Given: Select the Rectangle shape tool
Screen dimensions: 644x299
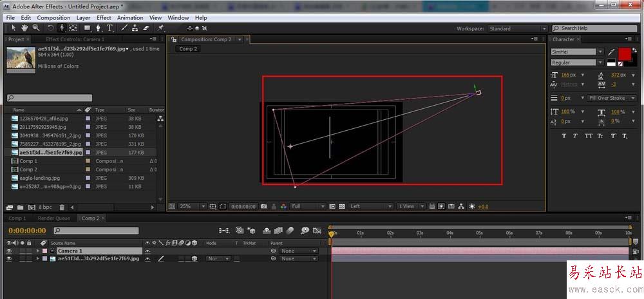Looking at the screenshot, I should [87, 28].
